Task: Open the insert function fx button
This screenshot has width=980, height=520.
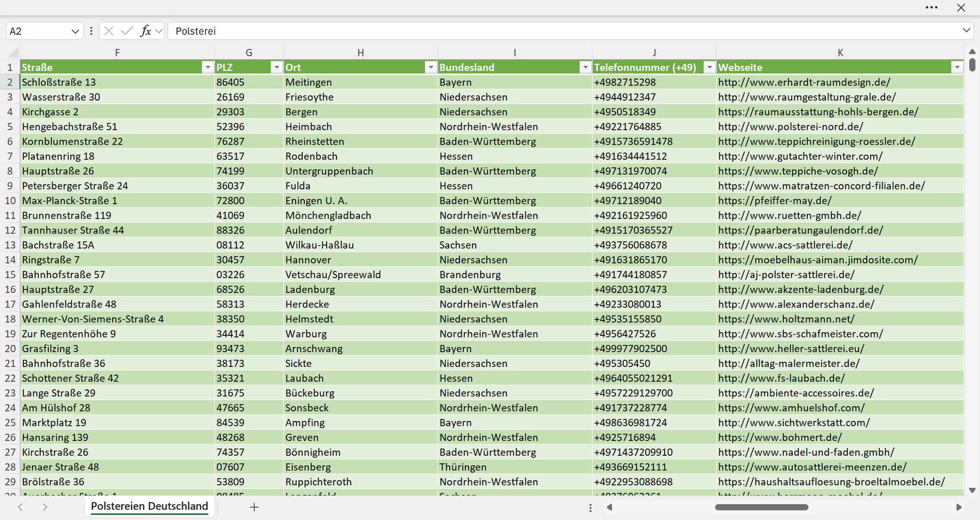Action: coord(145,31)
